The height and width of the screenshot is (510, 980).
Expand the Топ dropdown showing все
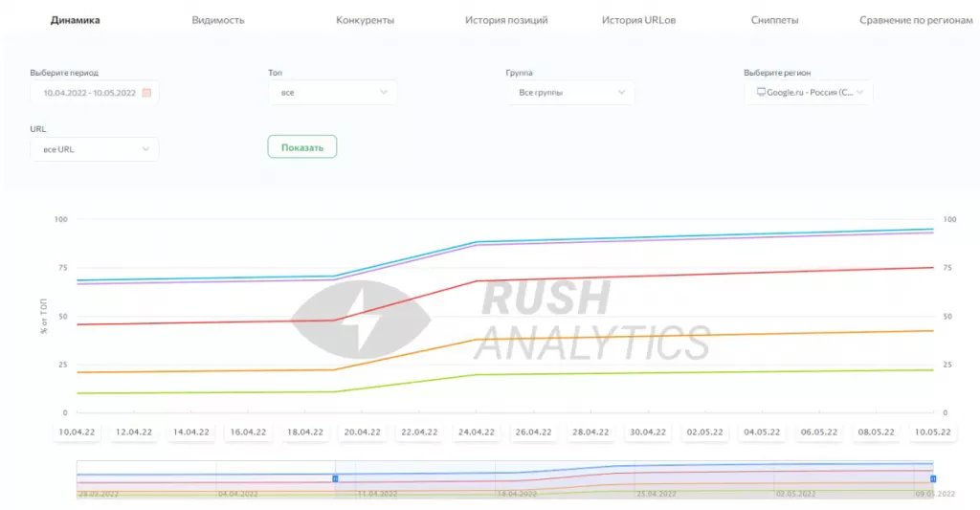(332, 93)
